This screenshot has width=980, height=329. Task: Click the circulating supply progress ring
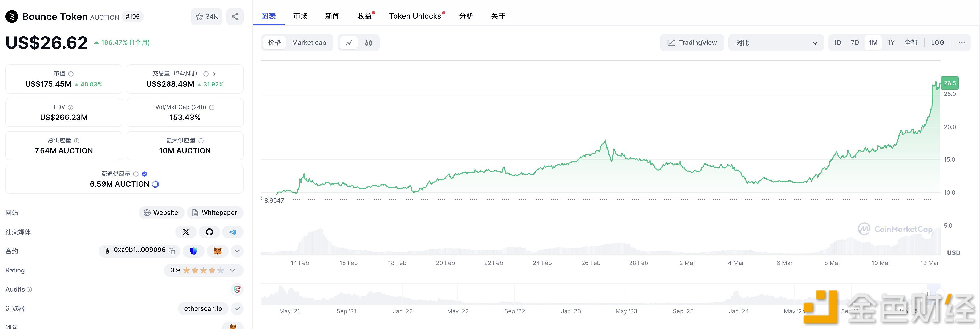(x=155, y=184)
